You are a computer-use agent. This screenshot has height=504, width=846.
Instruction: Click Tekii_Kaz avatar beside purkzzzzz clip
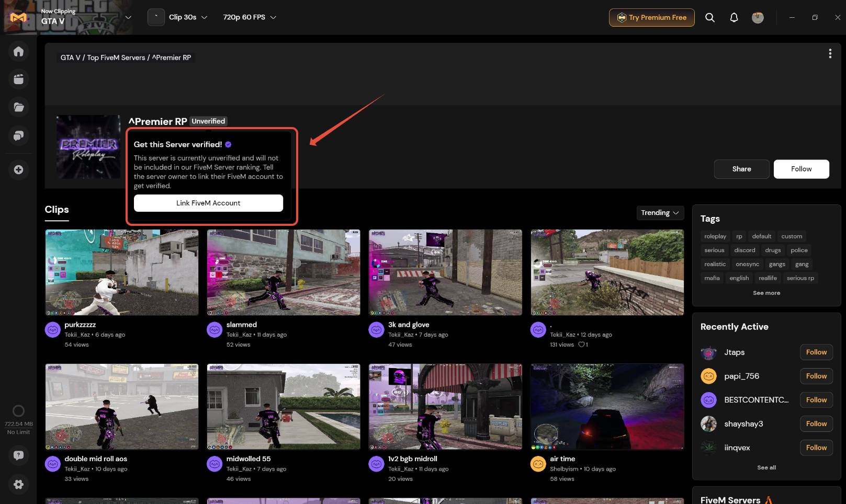[53, 330]
